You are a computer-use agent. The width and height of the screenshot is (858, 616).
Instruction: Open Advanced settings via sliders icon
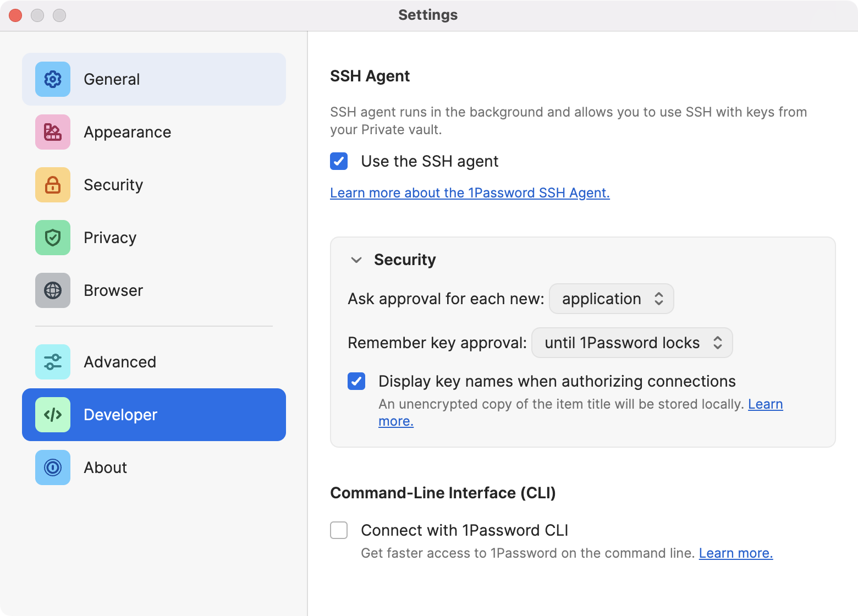[52, 362]
